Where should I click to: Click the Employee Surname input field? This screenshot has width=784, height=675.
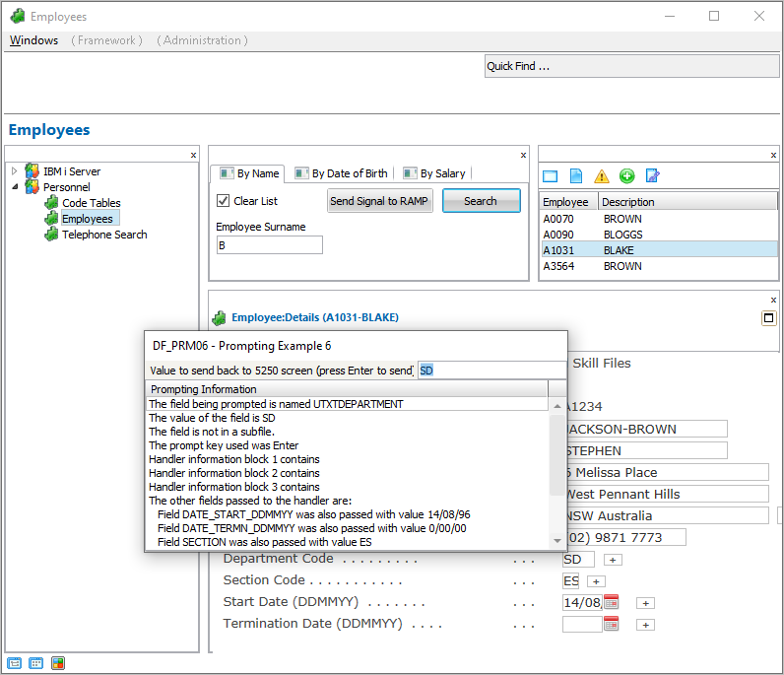269,245
